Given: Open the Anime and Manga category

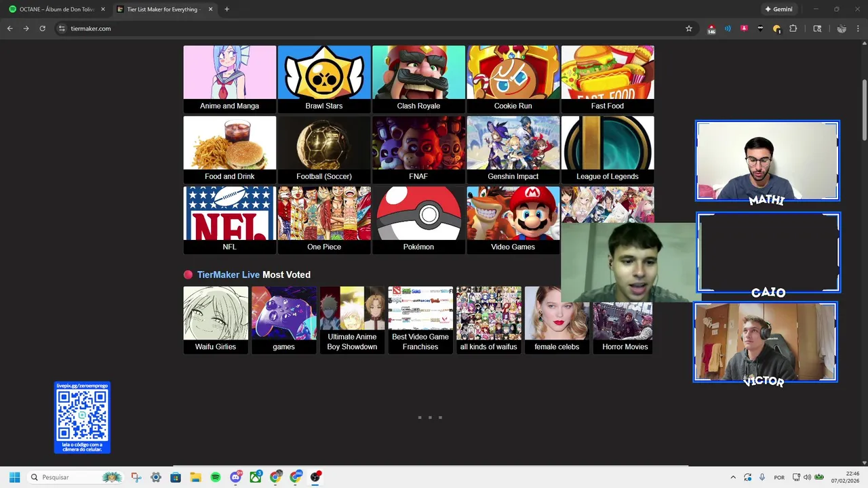Looking at the screenshot, I should pos(229,79).
